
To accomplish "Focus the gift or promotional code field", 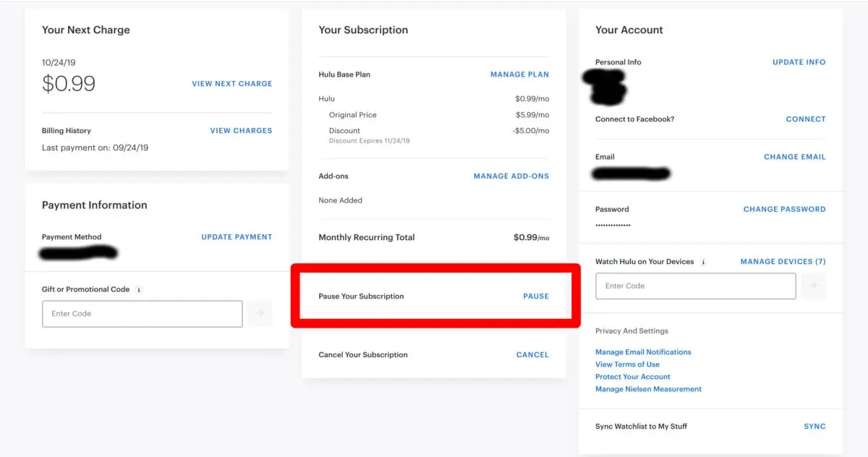I will coord(142,314).
